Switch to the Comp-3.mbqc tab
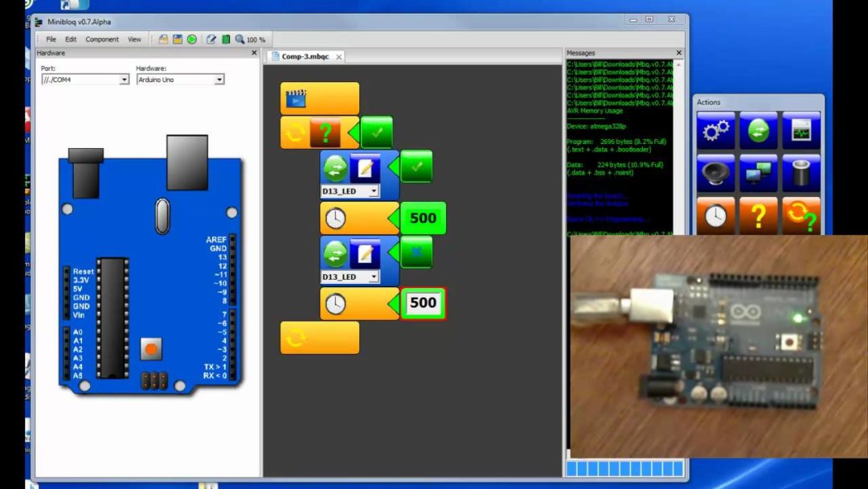The image size is (868, 489). (x=301, y=56)
